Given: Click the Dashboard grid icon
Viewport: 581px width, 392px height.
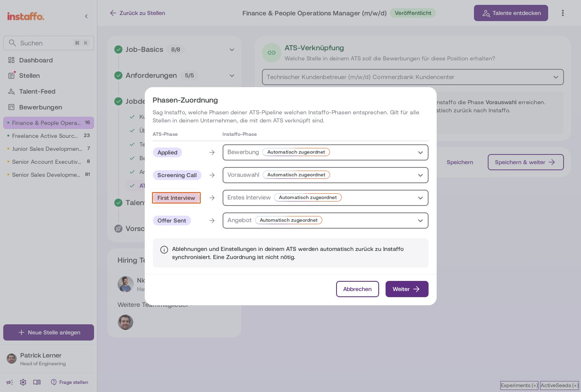Looking at the screenshot, I should 11,60.
